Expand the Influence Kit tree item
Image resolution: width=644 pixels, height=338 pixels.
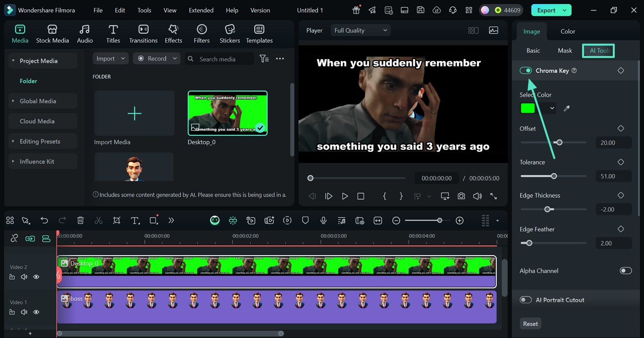tap(13, 162)
